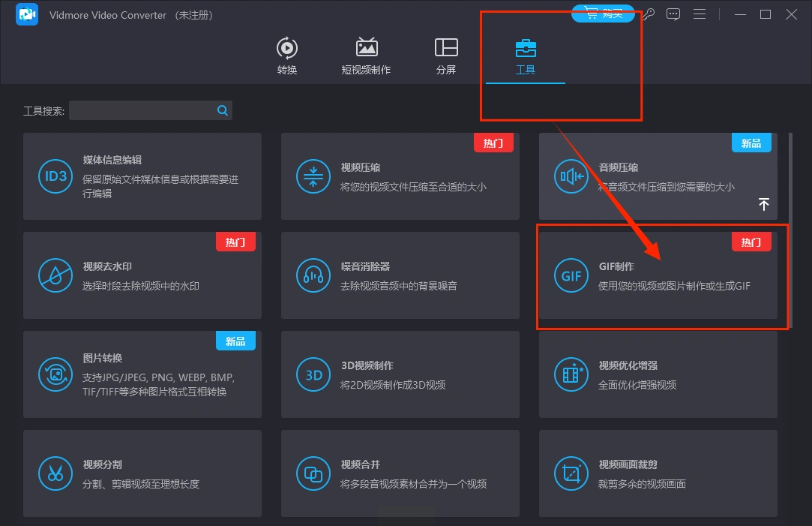Click description 将多段音视频素材合并为一个视频
This screenshot has width=812, height=526.
pos(413,484)
